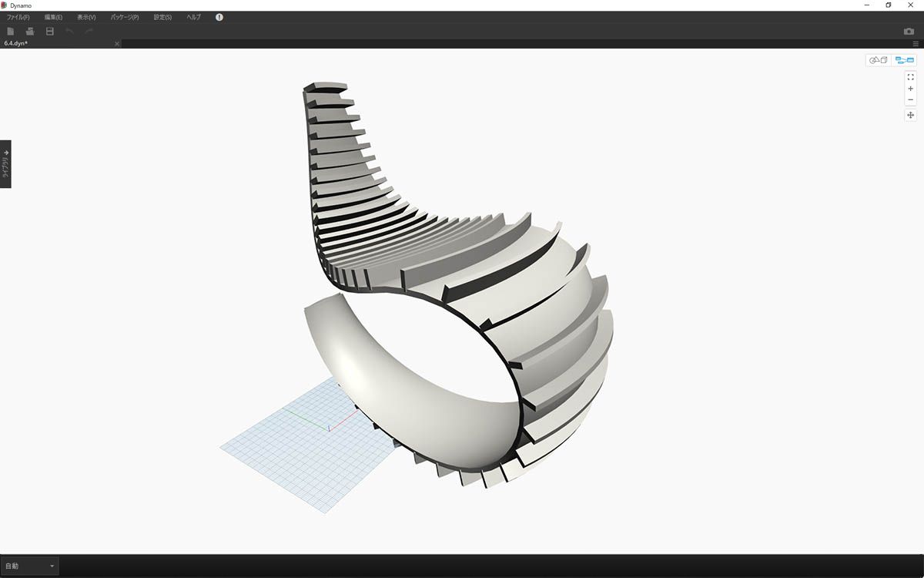Click the camera export image icon

click(909, 31)
